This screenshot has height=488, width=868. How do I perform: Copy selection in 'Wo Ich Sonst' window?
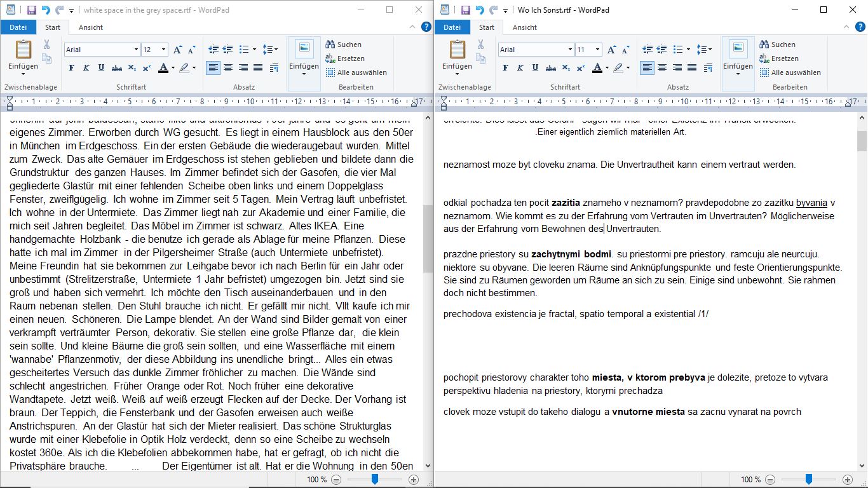click(480, 58)
